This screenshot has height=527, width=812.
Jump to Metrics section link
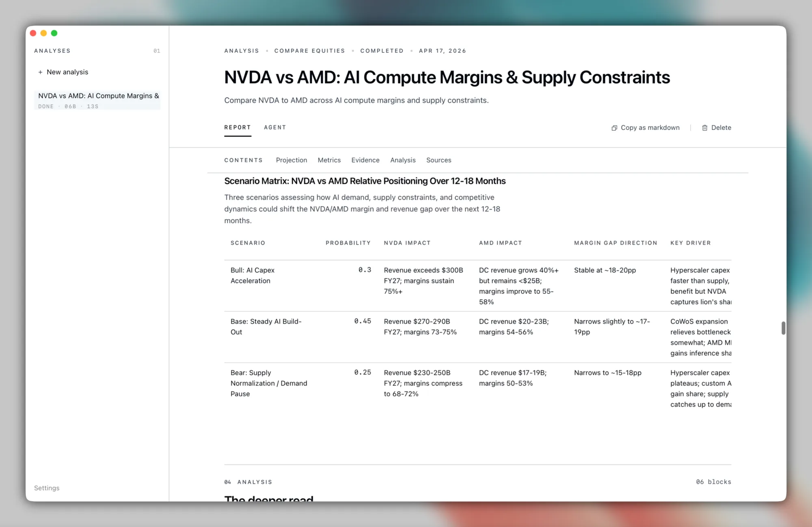tap(329, 160)
